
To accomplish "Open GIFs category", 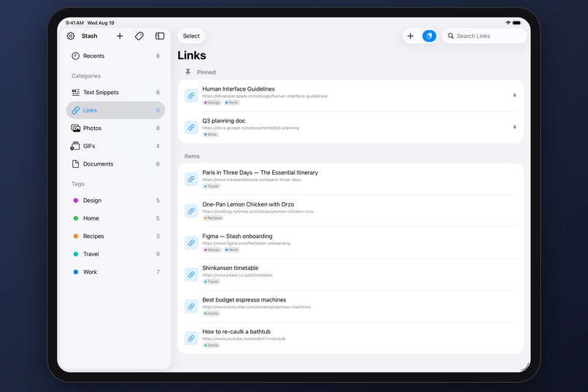I will tap(115, 146).
